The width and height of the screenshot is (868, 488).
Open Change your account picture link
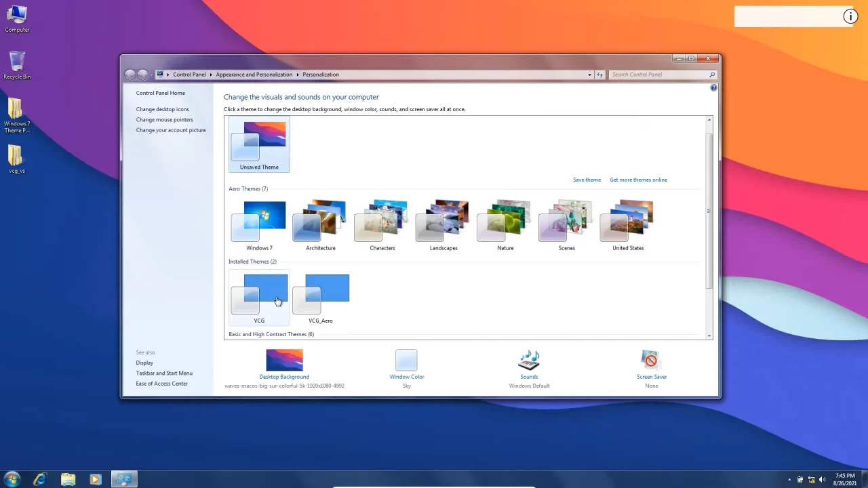point(170,130)
